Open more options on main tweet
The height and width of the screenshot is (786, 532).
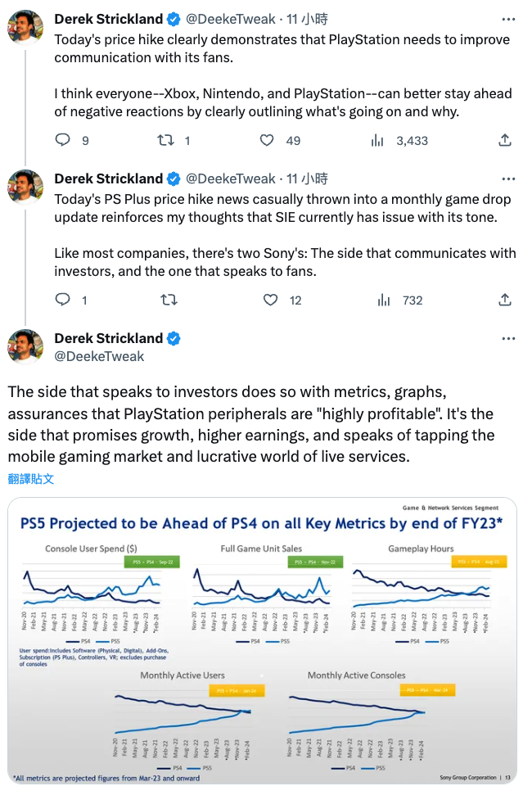pos(508,339)
